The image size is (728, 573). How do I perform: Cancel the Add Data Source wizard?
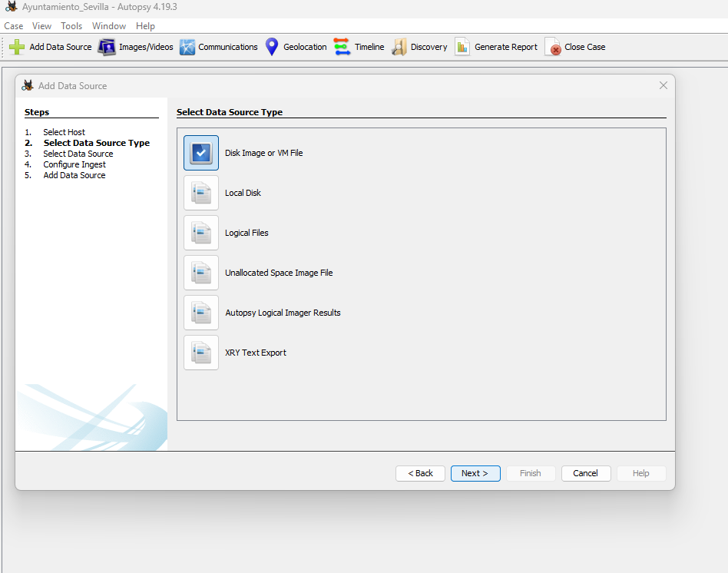click(586, 473)
